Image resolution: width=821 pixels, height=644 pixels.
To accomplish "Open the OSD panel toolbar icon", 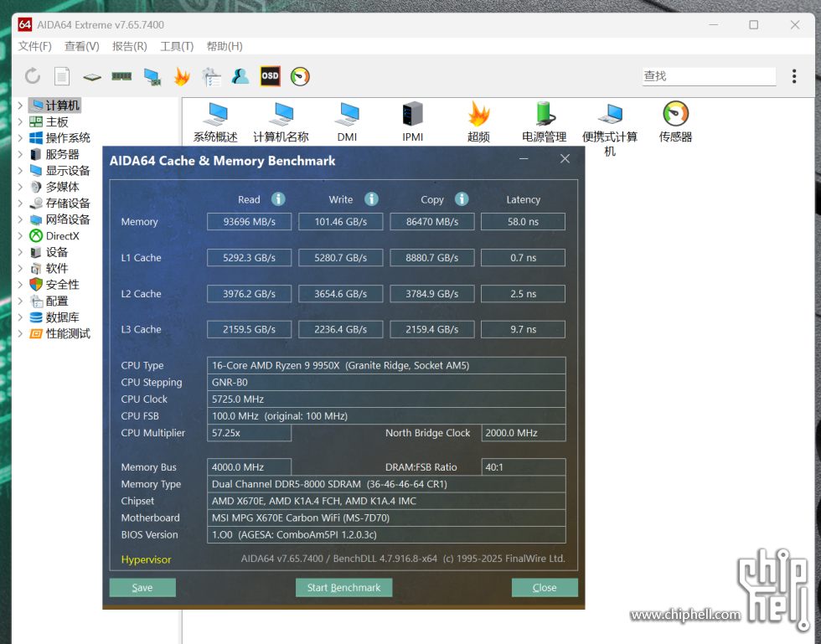I will 270,76.
